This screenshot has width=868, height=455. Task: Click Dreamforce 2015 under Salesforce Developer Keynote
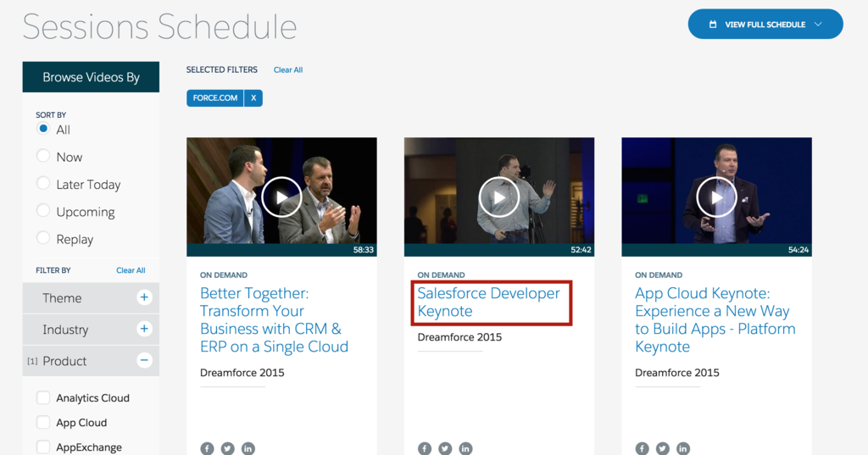coord(459,337)
